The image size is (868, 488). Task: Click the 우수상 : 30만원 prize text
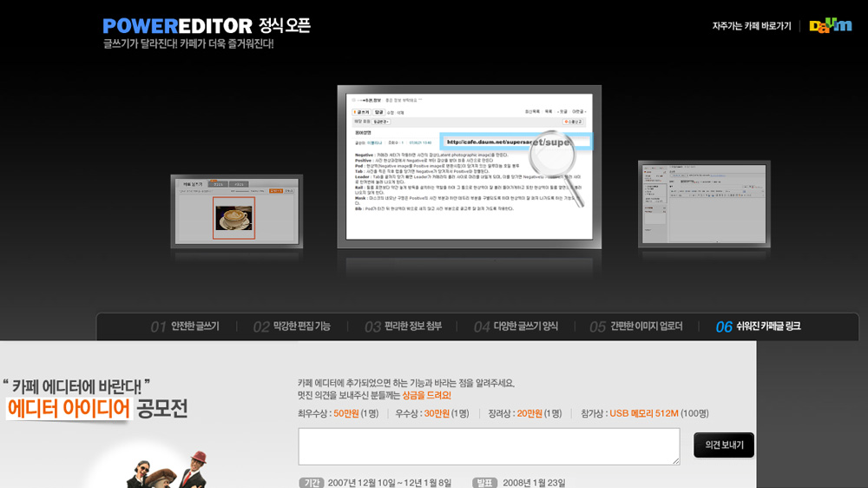tap(431, 413)
